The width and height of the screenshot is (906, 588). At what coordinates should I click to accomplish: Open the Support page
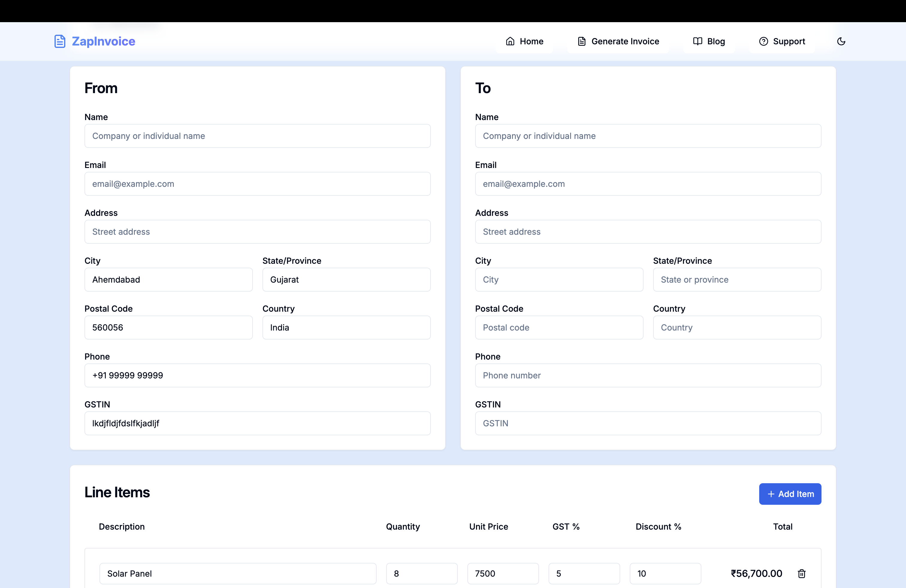(782, 41)
